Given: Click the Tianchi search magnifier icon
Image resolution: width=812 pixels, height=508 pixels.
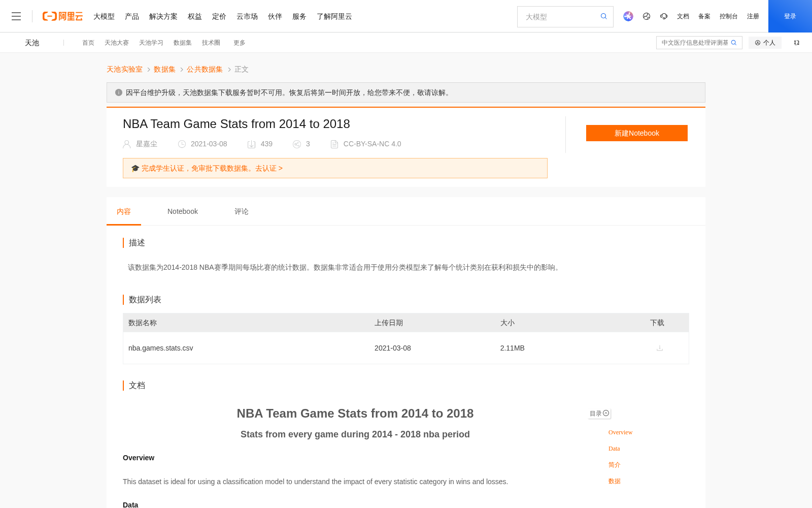Looking at the screenshot, I should 734,43.
